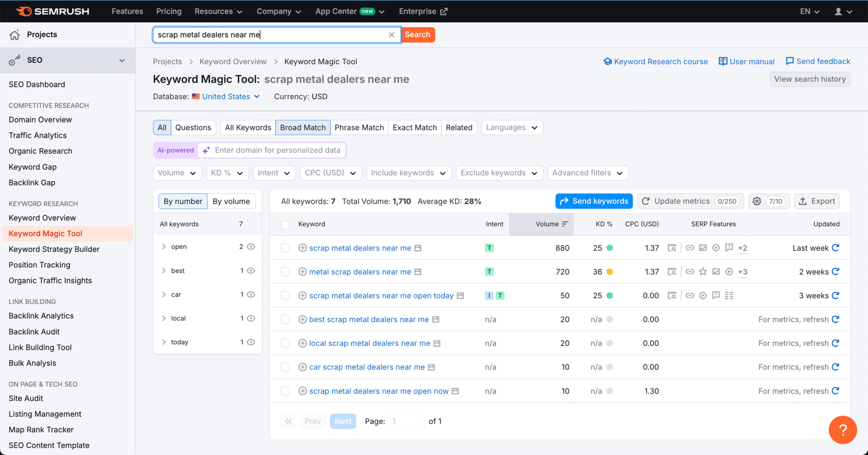Viewport: 868px width, 455px height.
Task: Select all keywords with header checkbox
Action: 285,225
